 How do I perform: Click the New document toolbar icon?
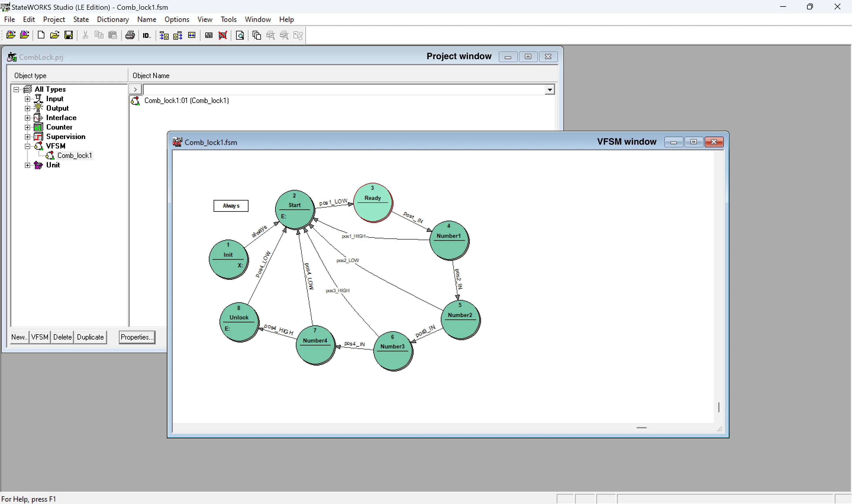(x=41, y=35)
